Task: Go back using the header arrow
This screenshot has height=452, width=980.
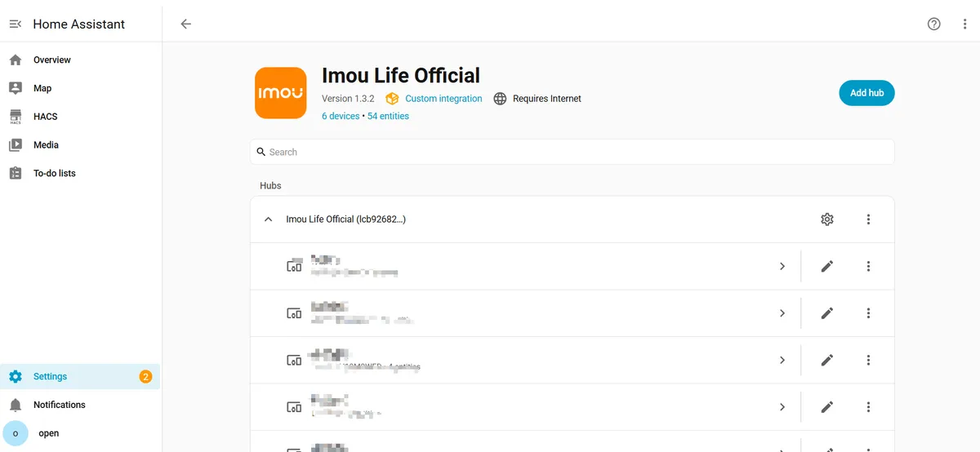Action: (186, 24)
